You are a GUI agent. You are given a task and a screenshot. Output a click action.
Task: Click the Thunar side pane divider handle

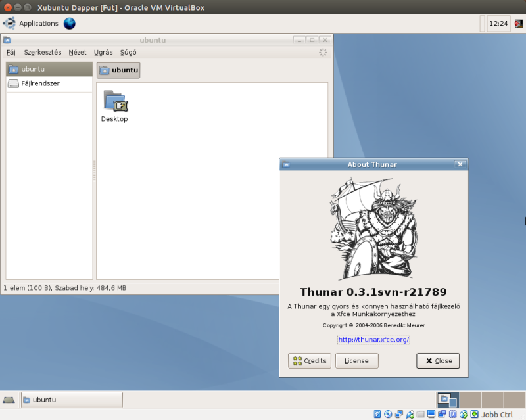coord(95,171)
